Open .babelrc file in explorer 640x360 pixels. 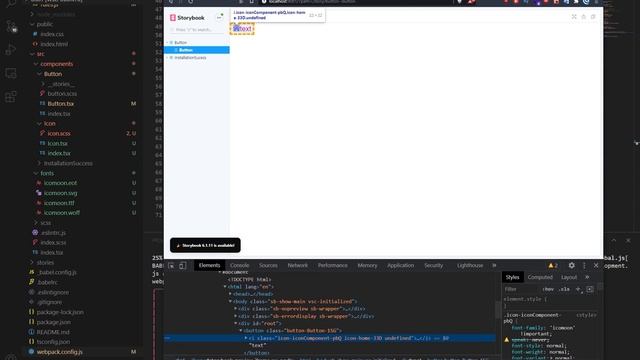click(47, 282)
